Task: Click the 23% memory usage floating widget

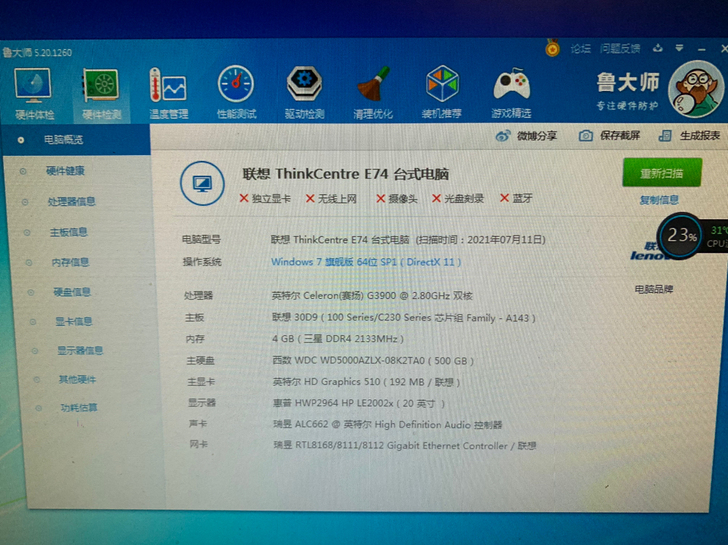Action: tap(682, 235)
